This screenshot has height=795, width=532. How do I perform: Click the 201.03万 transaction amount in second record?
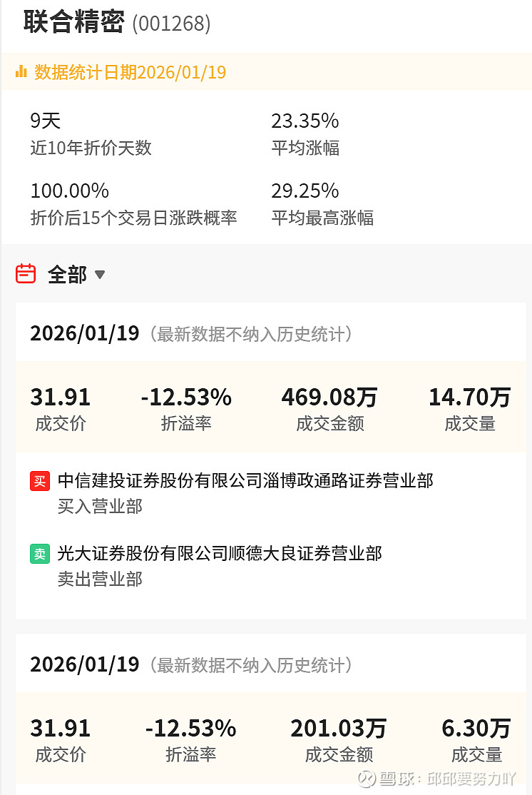pos(339,728)
